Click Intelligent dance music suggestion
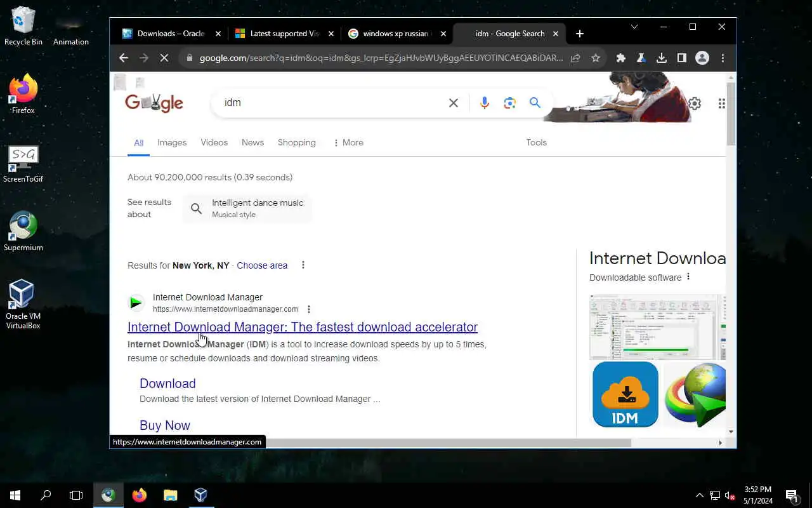Viewport: 812px width, 508px height. pyautogui.click(x=247, y=208)
